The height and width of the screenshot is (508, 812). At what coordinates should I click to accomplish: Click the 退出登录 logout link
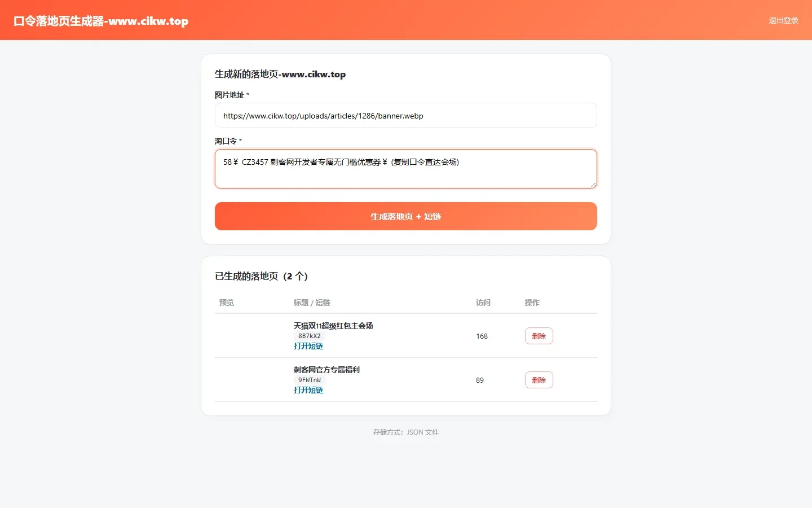point(783,20)
